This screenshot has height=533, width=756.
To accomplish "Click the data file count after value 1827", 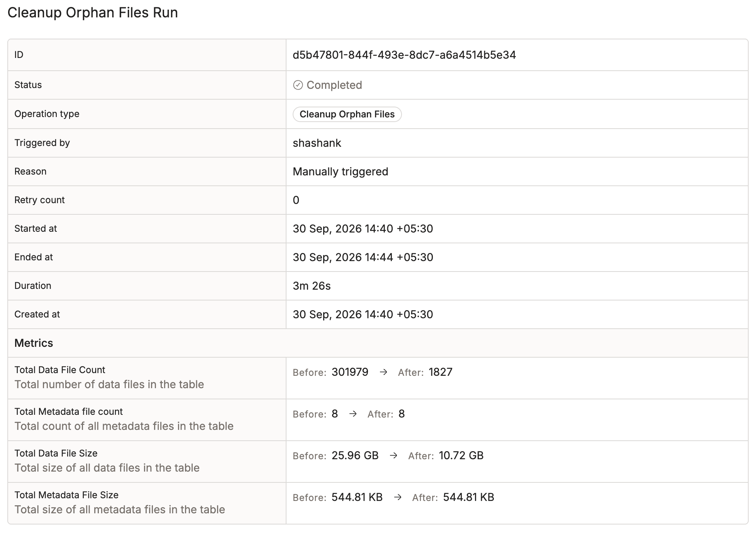I will (x=441, y=372).
